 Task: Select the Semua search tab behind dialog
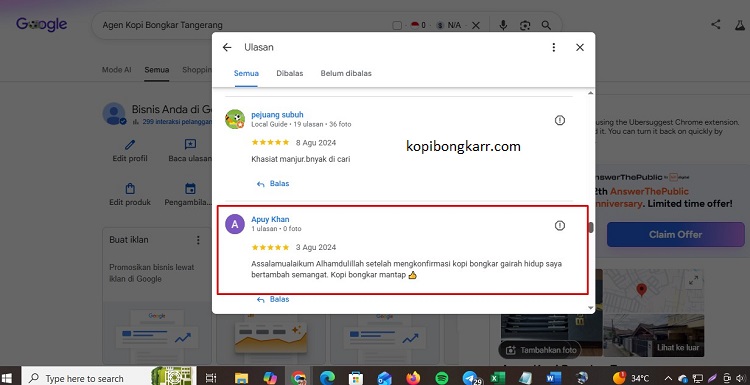click(157, 70)
